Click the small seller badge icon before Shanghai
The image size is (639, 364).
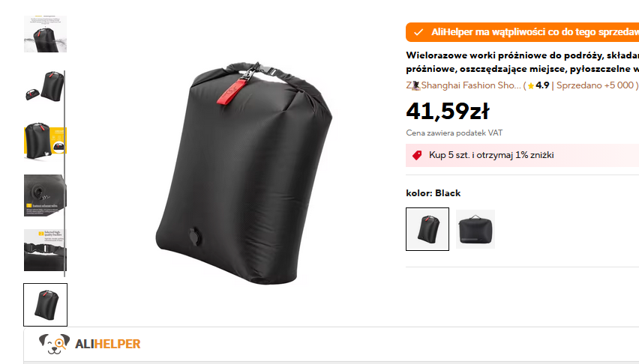pos(416,85)
